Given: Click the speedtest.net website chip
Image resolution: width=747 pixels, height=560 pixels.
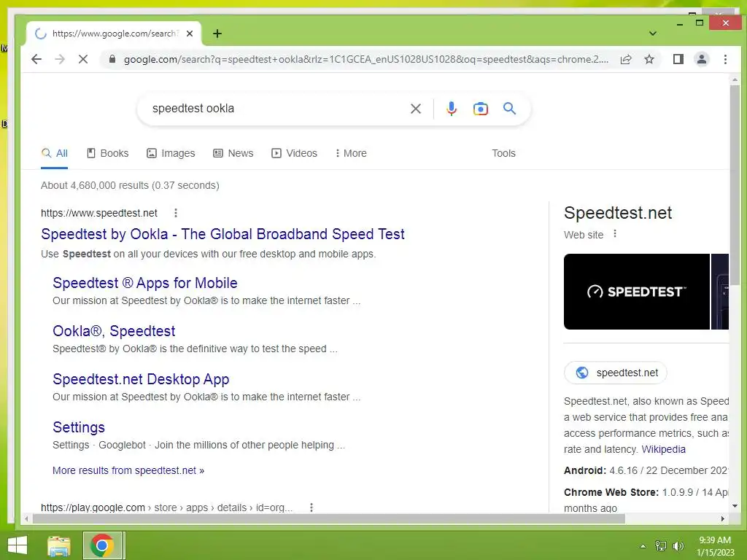Looking at the screenshot, I should 616,373.
